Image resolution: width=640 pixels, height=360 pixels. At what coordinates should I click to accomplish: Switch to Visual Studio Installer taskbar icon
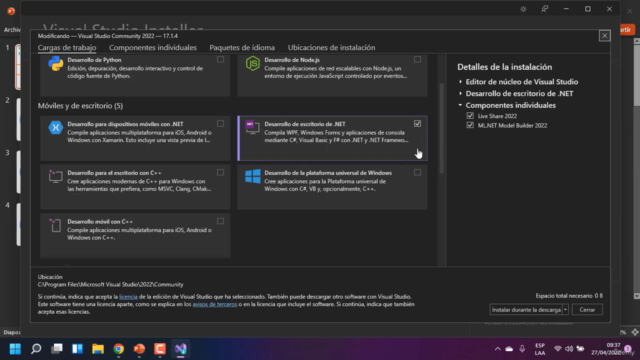pyautogui.click(x=181, y=349)
